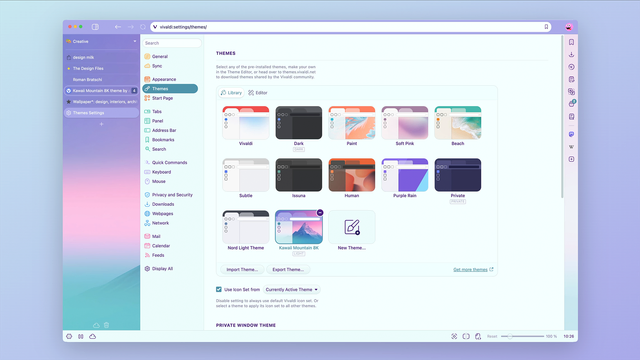Open closed tabs trash icon
The height and width of the screenshot is (360, 640).
(106, 325)
